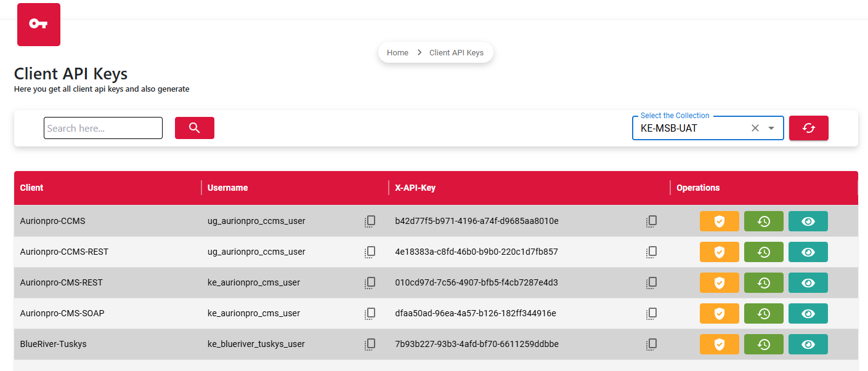The image size is (868, 371).
Task: Click the Client API Keys page heading
Action: pos(71,74)
